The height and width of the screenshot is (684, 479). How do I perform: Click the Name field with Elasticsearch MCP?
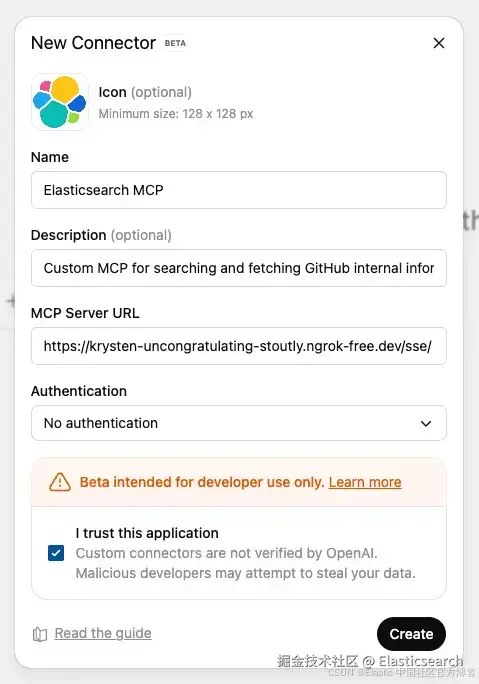point(239,190)
